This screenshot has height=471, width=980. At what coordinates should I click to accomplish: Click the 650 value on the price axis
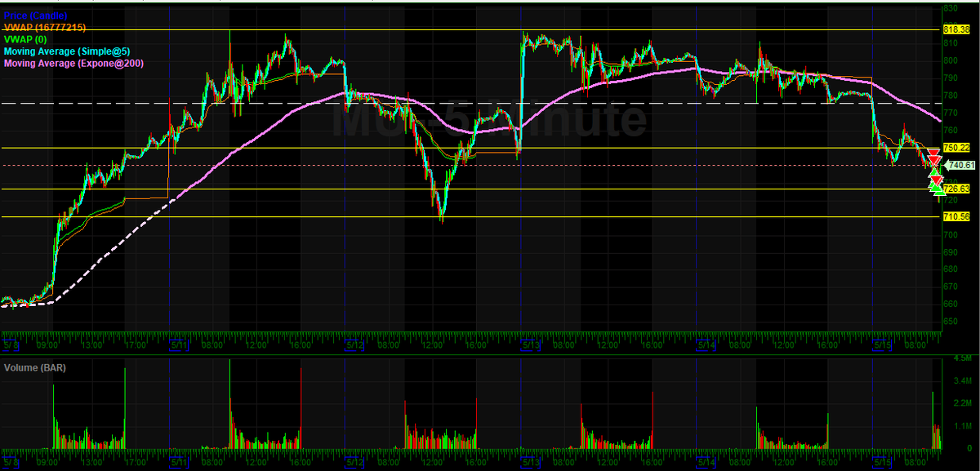click(950, 321)
